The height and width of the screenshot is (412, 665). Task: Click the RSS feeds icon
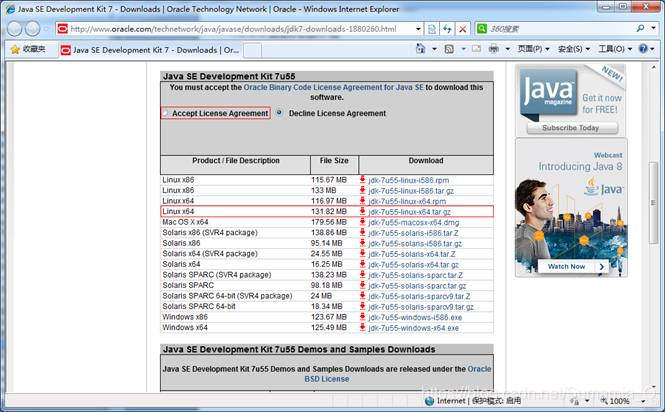(x=449, y=49)
